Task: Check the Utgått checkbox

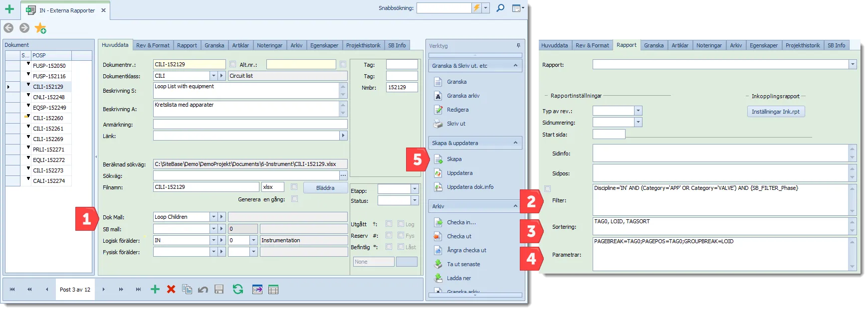Action: tap(389, 224)
